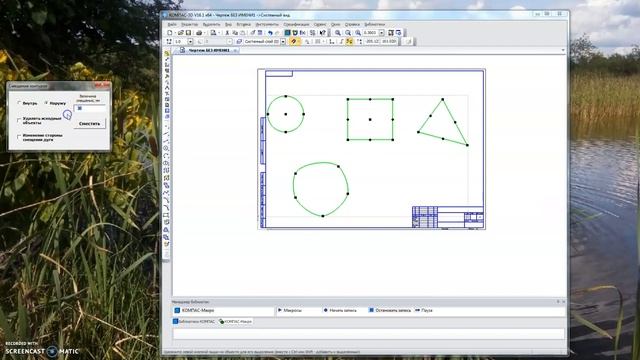Screen dimensions: 640x360
Task: Open the Library Manager blue icon
Action: [x=287, y=33]
